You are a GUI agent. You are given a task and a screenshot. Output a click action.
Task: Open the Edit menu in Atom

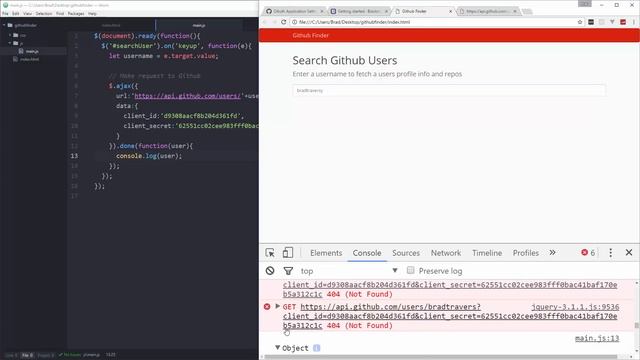(x=16, y=13)
